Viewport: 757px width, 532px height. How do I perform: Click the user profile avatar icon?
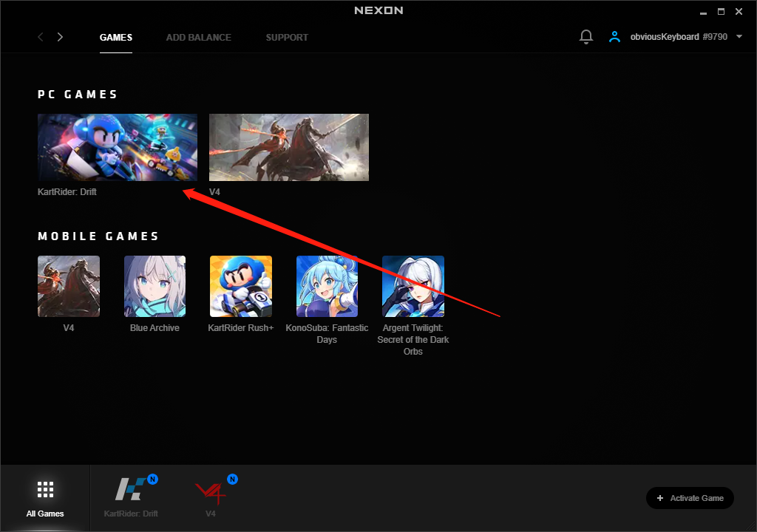pos(614,37)
